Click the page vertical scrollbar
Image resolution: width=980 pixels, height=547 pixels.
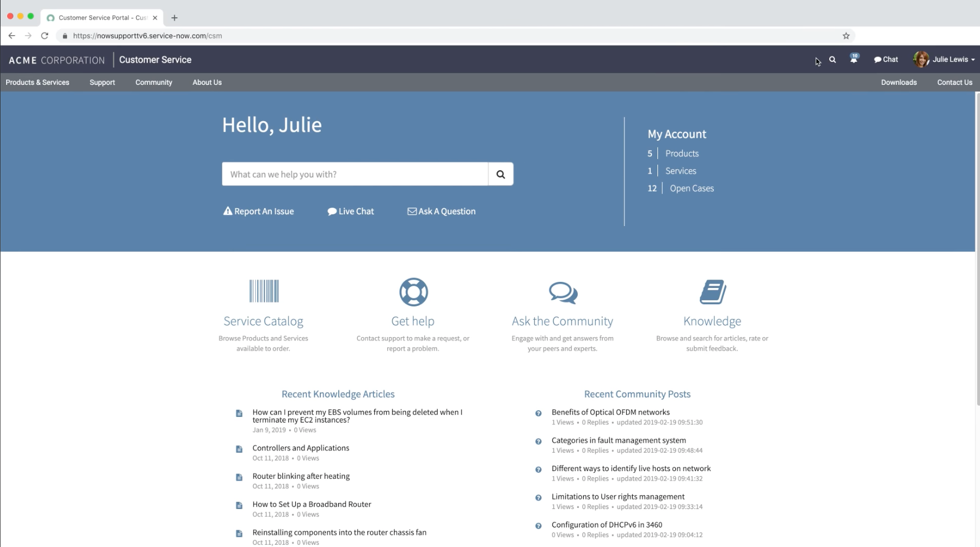tap(977, 248)
